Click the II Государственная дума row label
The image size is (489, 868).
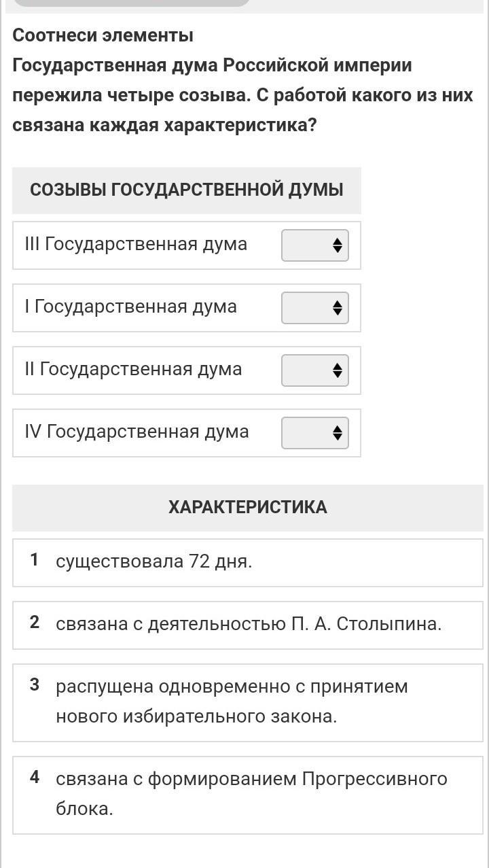pyautogui.click(x=133, y=369)
